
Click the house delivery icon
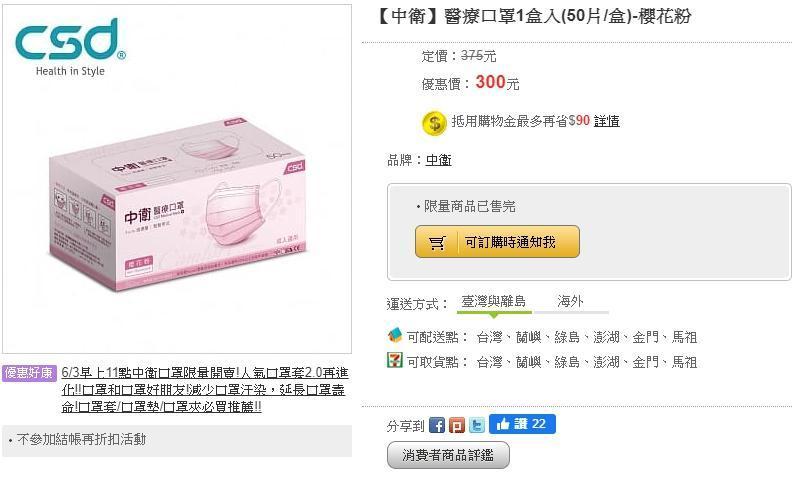[x=394, y=335]
